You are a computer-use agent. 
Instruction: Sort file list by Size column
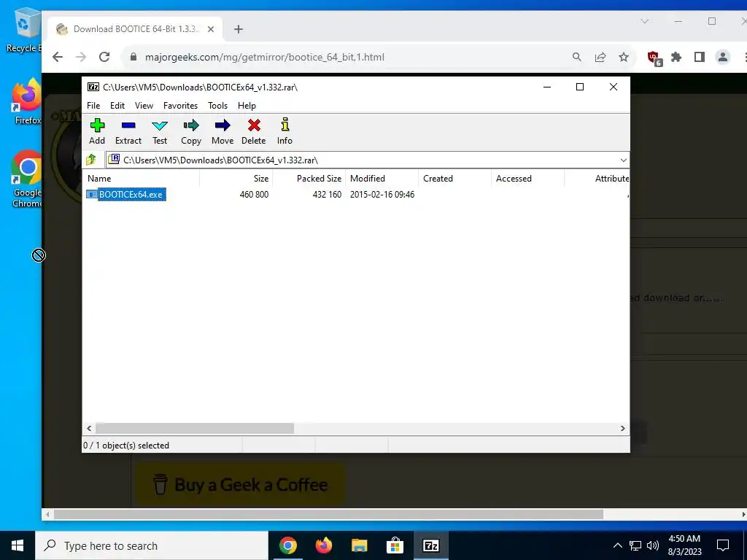236,179
